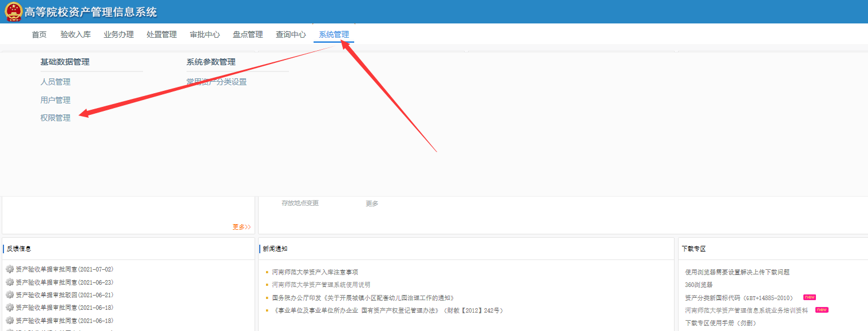Click new badge beside 资产分类新国标代码
This screenshot has height=331, width=868.
pyautogui.click(x=809, y=297)
